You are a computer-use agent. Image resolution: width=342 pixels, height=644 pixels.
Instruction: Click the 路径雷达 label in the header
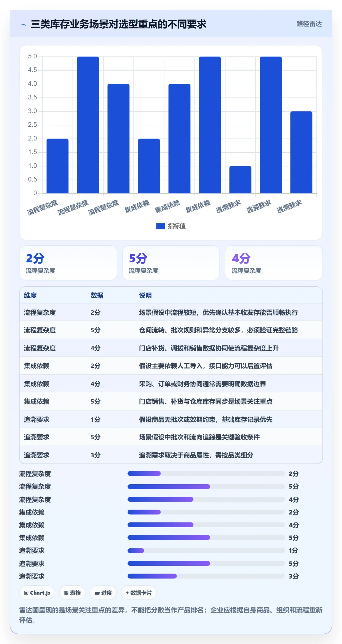click(309, 24)
